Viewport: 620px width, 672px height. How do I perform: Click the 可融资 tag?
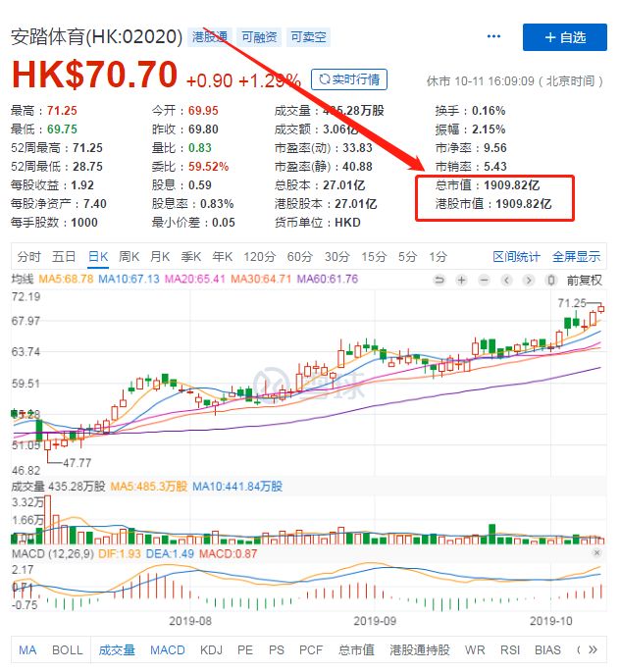pos(259,37)
